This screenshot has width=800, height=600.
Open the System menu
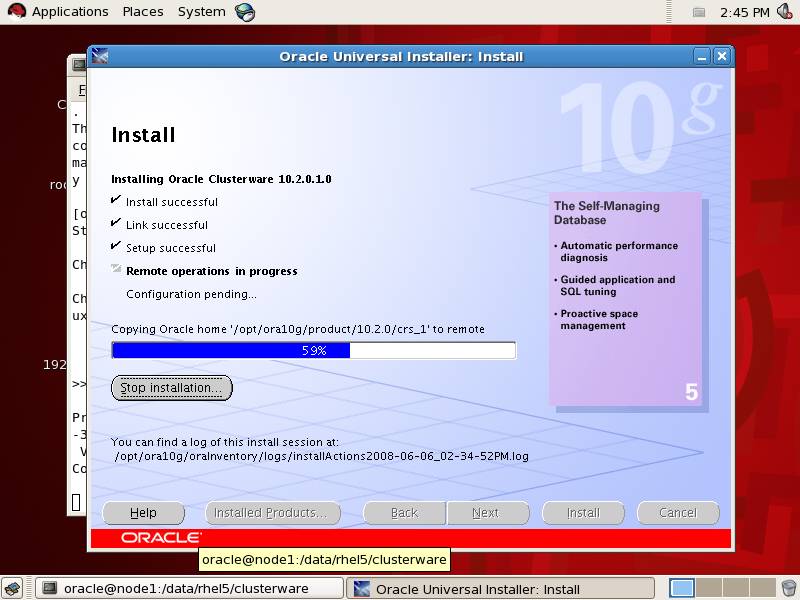(x=202, y=11)
